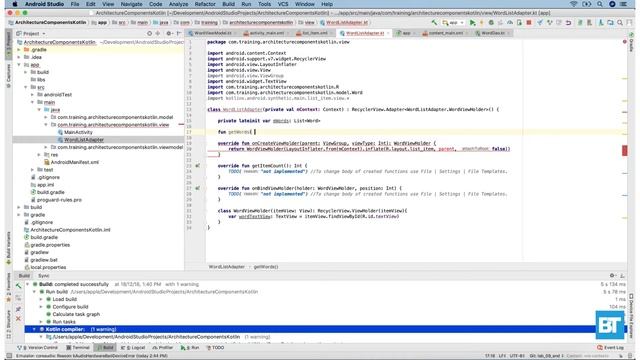This screenshot has width=640, height=360.
Task: Click red X in Build panel sidebar
Action: point(18,318)
